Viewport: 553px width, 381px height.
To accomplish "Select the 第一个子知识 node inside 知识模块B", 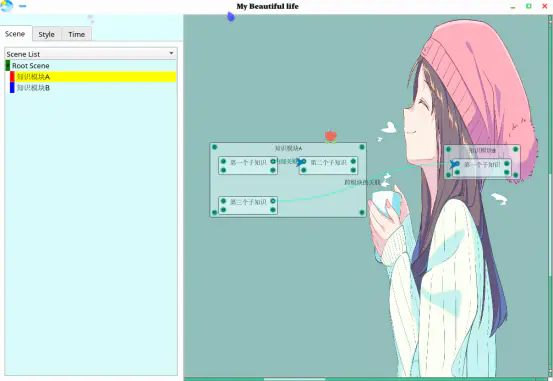I will [x=482, y=167].
